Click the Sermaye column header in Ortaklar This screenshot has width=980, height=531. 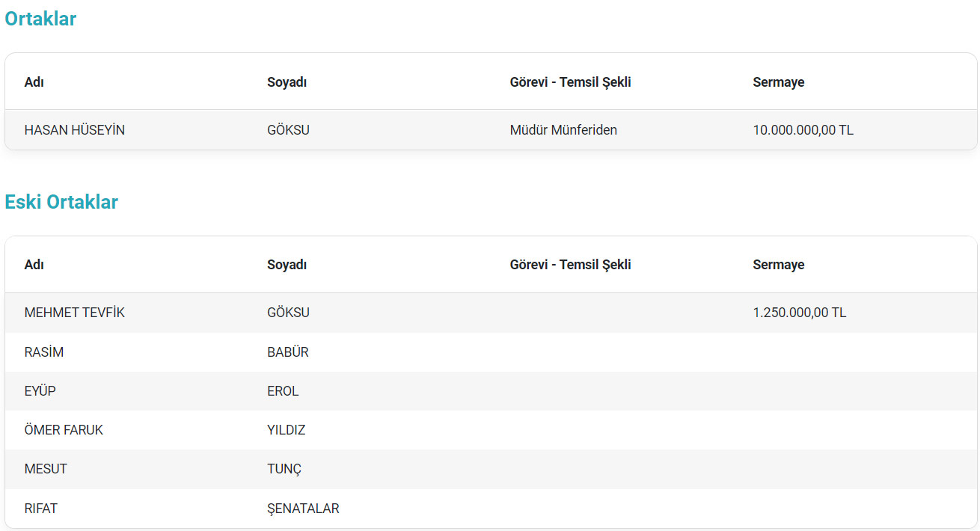coord(778,82)
